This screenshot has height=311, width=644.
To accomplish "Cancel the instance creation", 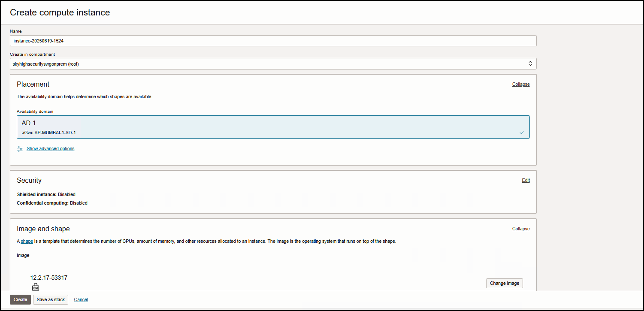I will click(x=81, y=299).
